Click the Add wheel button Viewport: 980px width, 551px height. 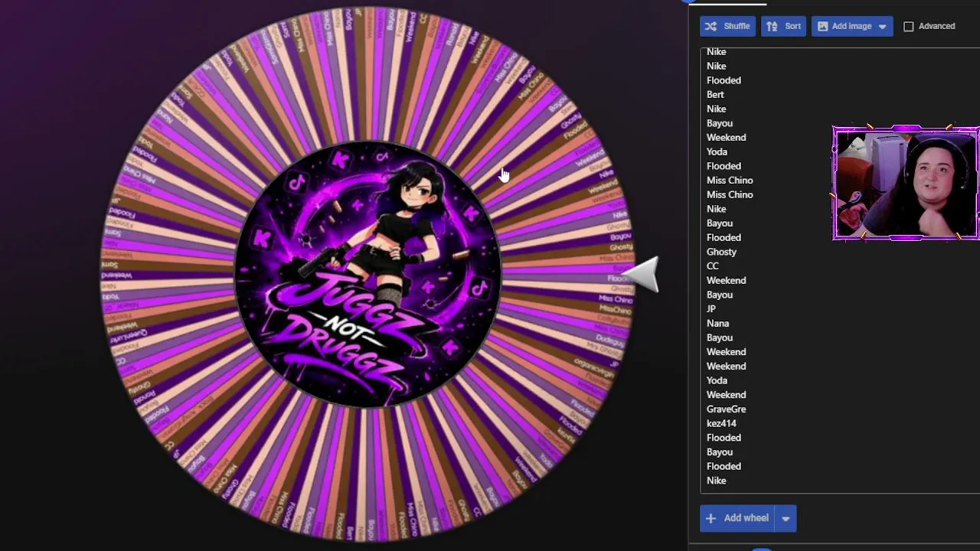737,518
